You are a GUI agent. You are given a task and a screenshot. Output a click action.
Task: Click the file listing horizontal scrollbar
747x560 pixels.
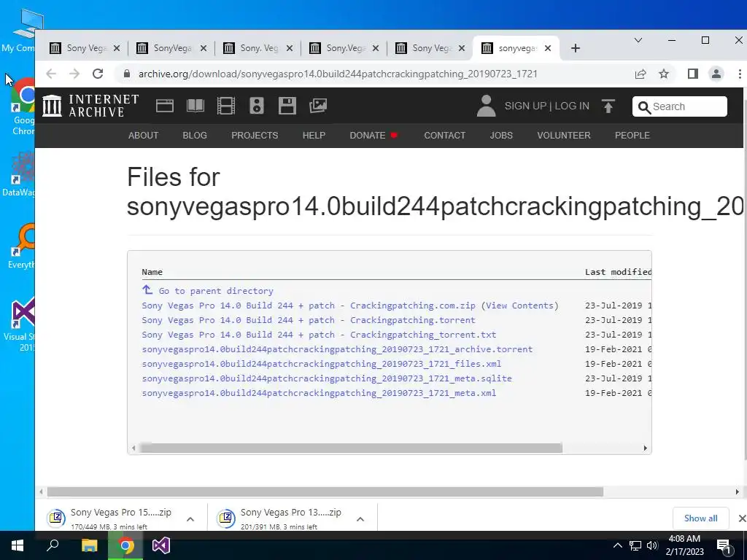pos(351,448)
